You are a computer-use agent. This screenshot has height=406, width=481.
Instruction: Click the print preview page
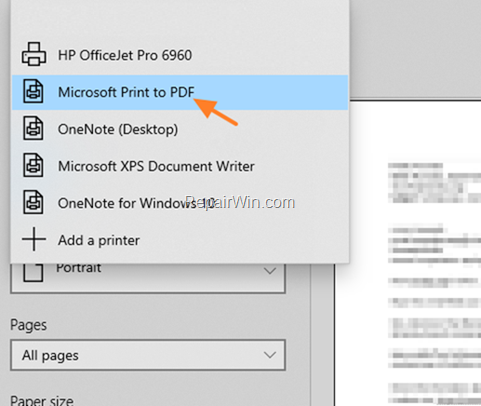[408, 253]
